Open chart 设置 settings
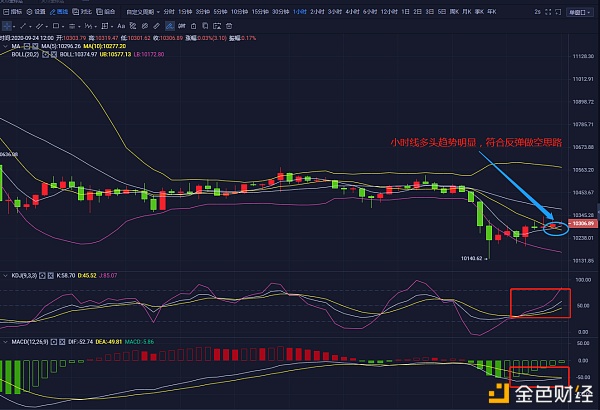Viewport: 600px width, 410px height. tap(36, 12)
